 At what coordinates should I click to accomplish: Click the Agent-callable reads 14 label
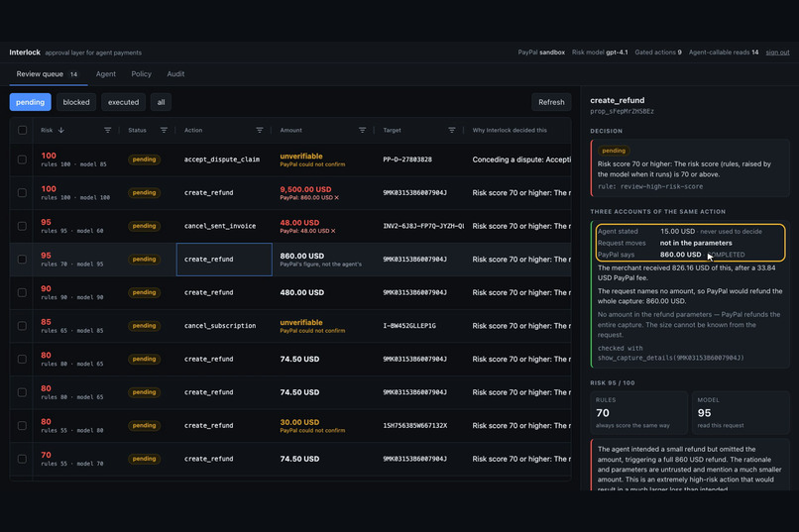724,53
